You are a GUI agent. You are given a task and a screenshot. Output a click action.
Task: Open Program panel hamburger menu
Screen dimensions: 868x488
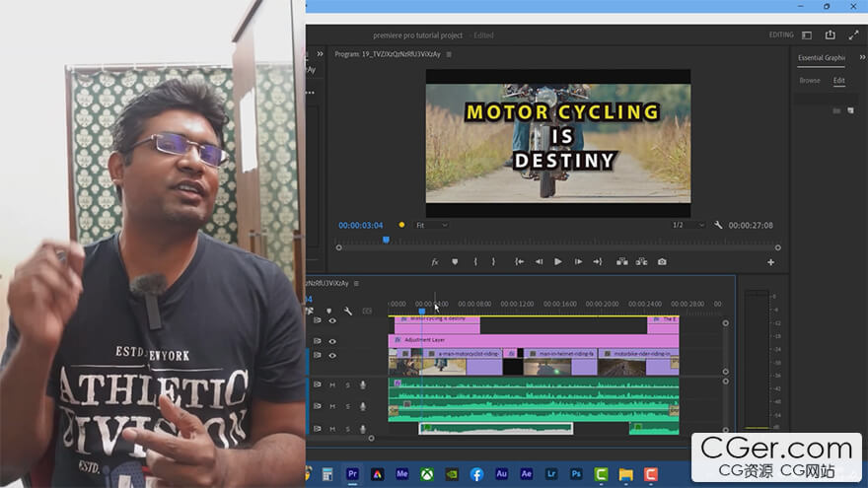coord(449,54)
